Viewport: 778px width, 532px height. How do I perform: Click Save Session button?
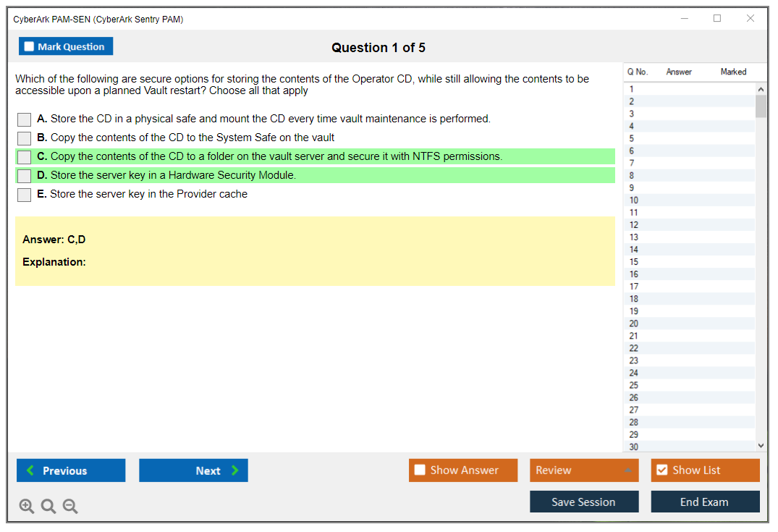click(x=583, y=502)
